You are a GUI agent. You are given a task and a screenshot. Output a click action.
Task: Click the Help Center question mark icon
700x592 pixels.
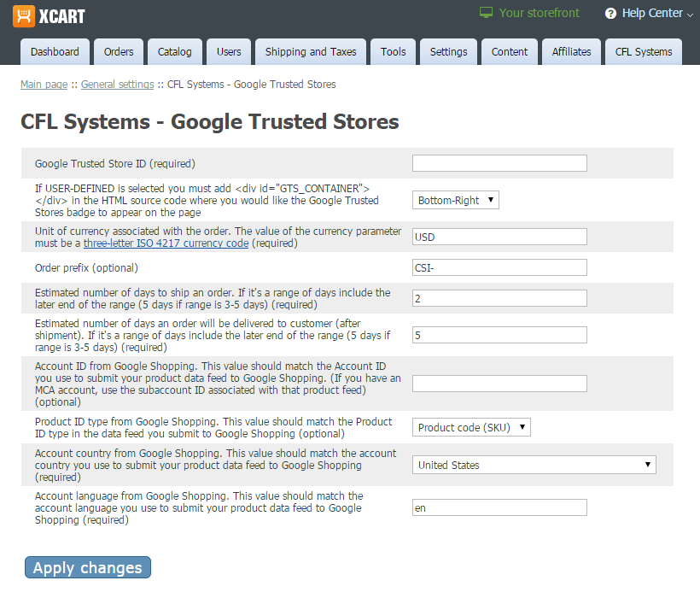coord(610,14)
